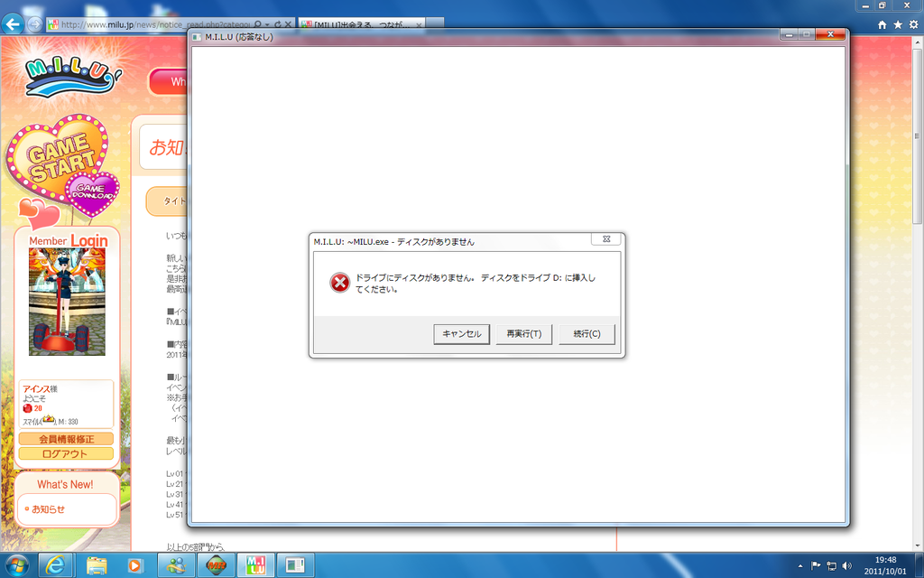924x578 pixels.
Task: Refresh the milu.jp page
Action: (278, 24)
